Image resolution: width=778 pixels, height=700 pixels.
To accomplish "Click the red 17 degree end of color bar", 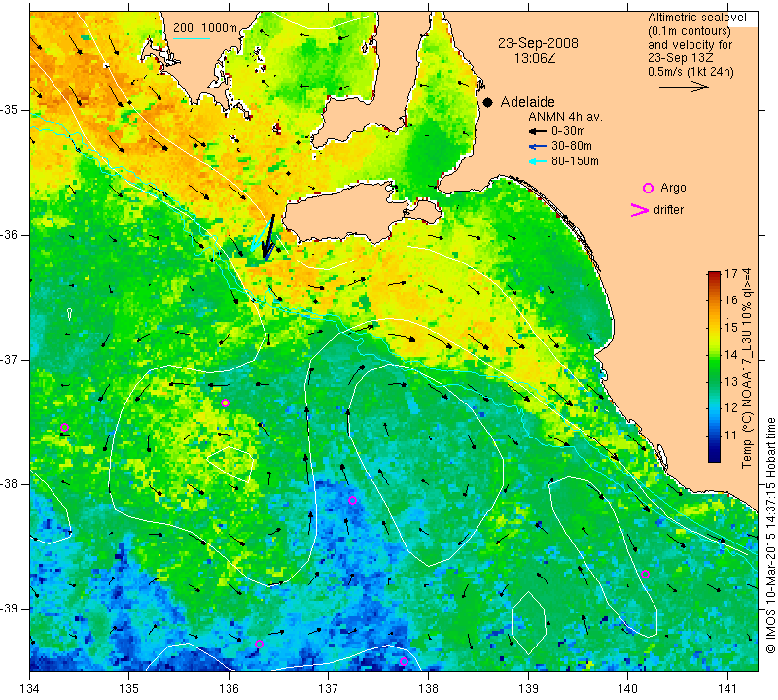I will [x=714, y=274].
